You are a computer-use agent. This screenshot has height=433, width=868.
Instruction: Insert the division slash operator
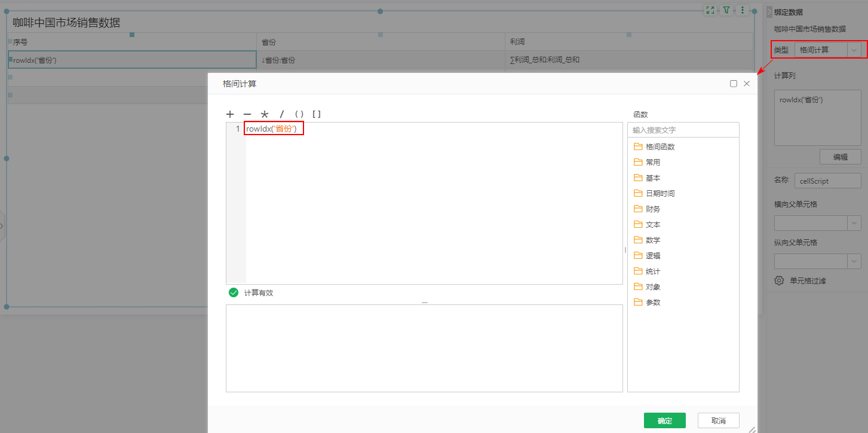pyautogui.click(x=282, y=114)
